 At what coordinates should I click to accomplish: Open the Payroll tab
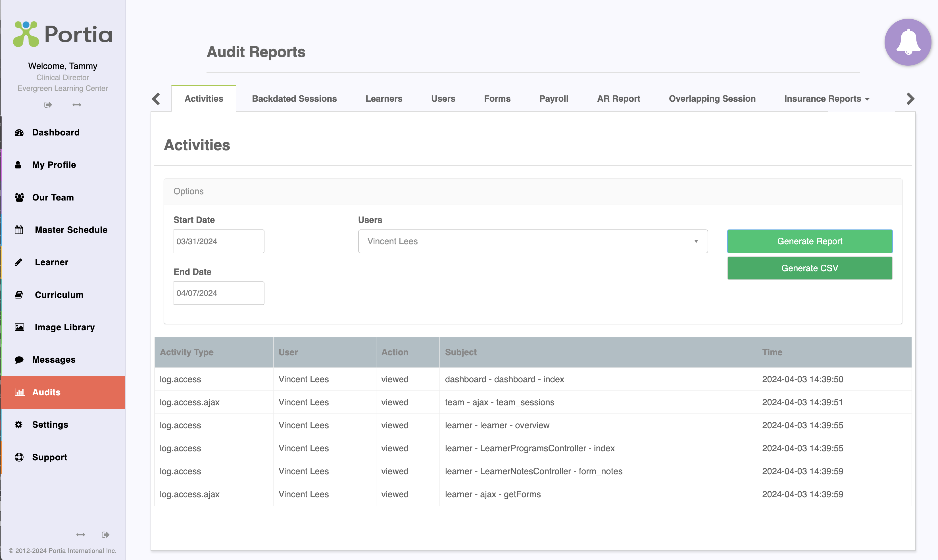(x=553, y=99)
